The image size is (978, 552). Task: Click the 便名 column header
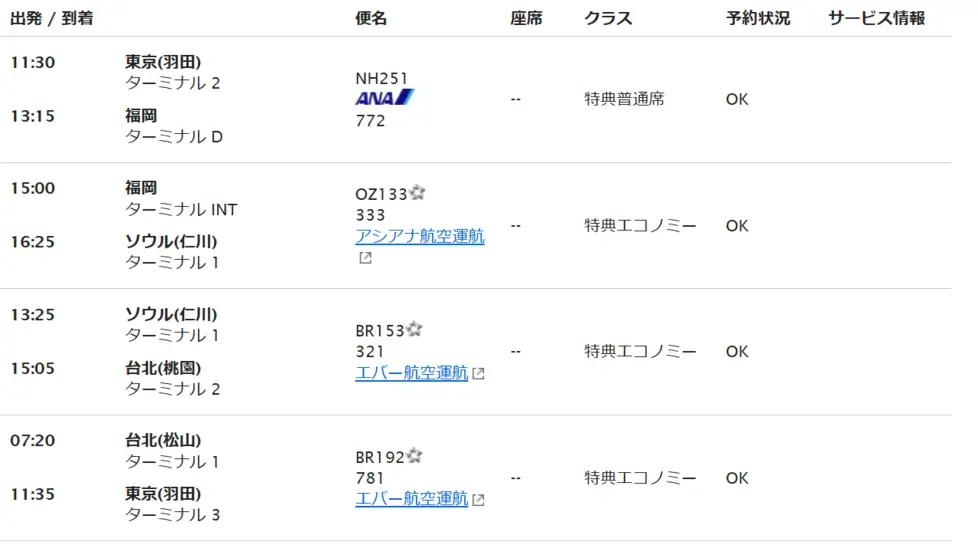coord(371,18)
